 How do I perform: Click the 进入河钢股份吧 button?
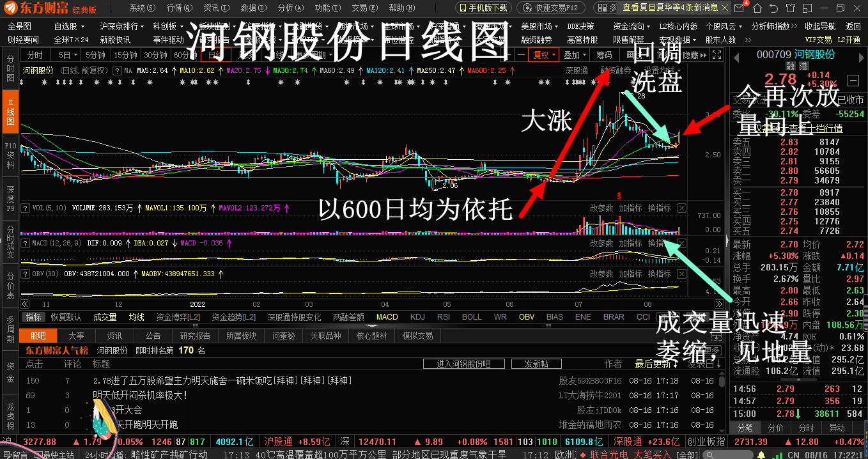tap(464, 362)
